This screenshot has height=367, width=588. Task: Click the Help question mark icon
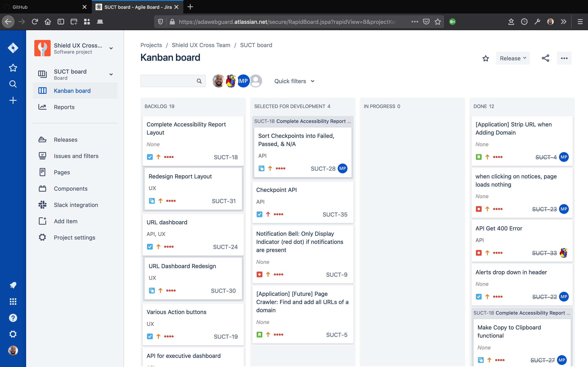13,318
